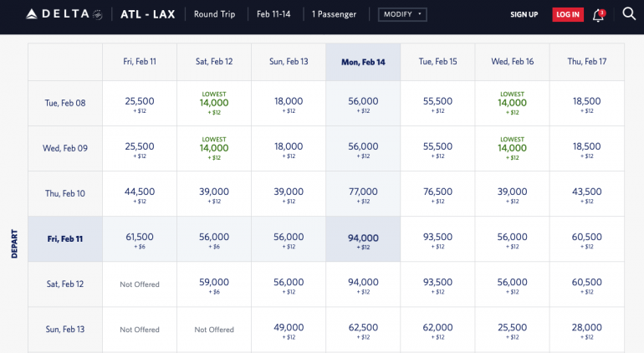Viewport: 644px width, 353px height.
Task: Select lowest 14,000 fare Wed Feb 09 to Wed Feb 16
Action: click(512, 148)
